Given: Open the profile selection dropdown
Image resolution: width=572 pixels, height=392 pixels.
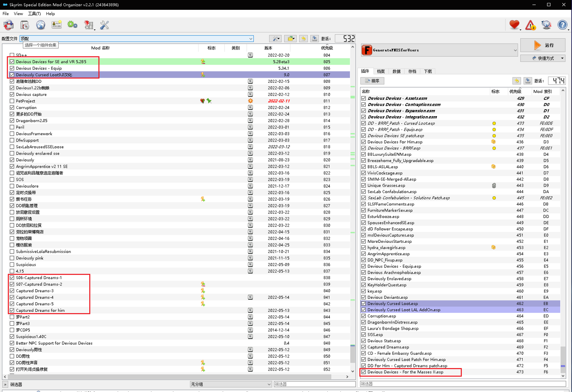Looking at the screenshot, I should [136, 38].
